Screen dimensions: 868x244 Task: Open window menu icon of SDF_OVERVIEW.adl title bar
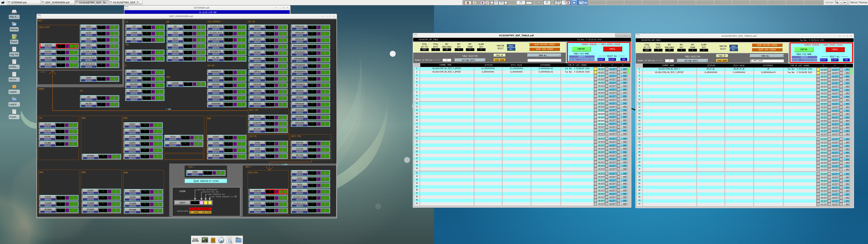tap(40, 16)
